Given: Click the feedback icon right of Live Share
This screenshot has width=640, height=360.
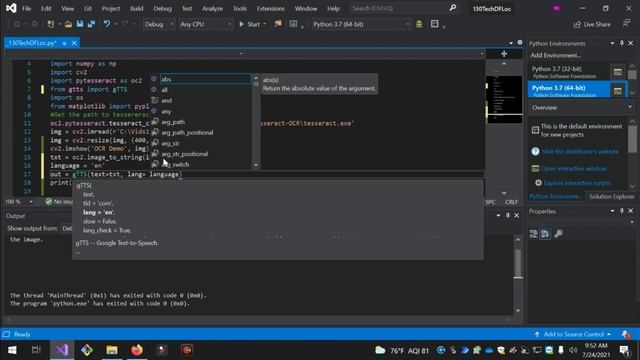Looking at the screenshot, I should (x=627, y=24).
